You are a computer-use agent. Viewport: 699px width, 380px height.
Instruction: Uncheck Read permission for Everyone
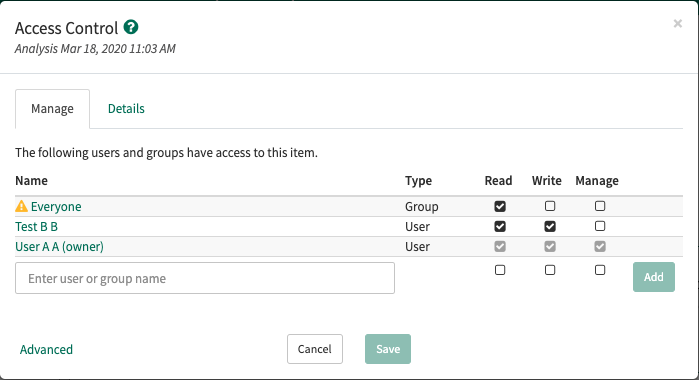[500, 206]
